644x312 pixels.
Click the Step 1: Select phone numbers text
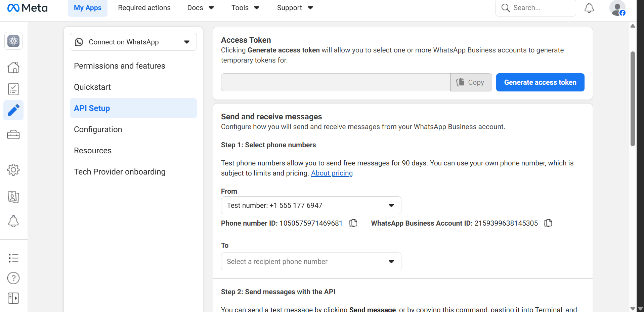tap(268, 145)
